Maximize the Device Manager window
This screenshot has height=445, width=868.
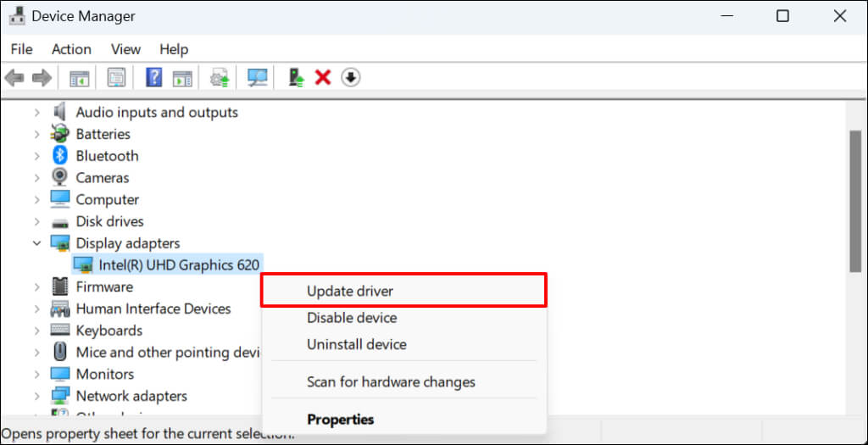pyautogui.click(x=782, y=16)
